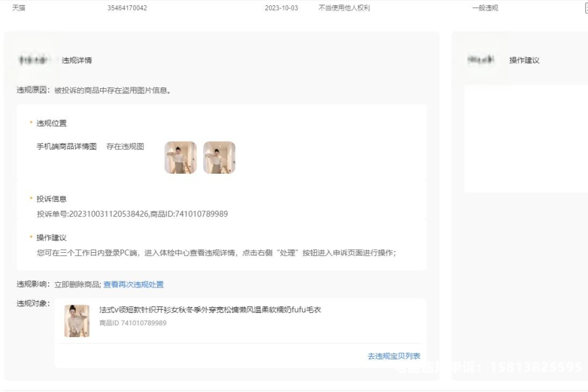
Task: Click the product title 法式V领短款针织开衫
Action: pyautogui.click(x=210, y=310)
